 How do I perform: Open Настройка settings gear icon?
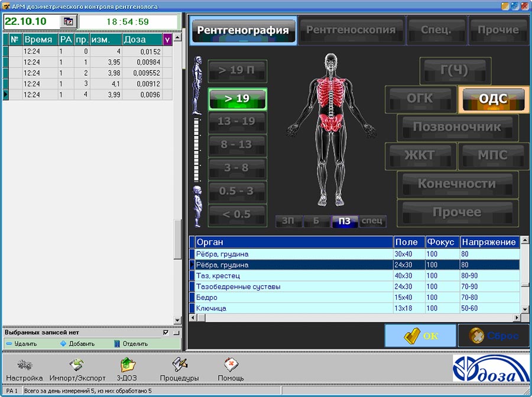pyautogui.click(x=24, y=365)
